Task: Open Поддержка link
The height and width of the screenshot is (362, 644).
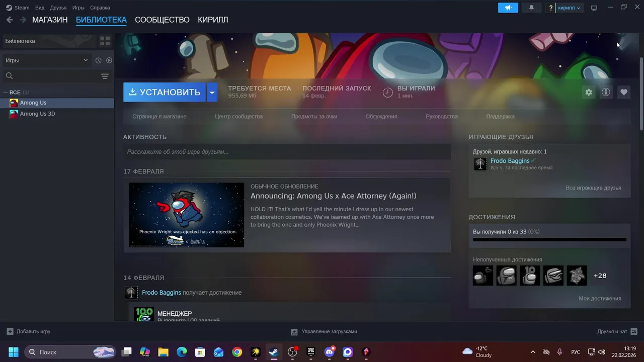Action: (x=500, y=116)
